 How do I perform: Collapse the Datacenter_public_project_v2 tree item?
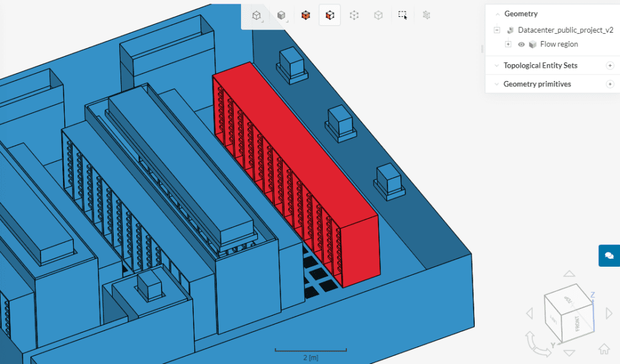coord(498,30)
